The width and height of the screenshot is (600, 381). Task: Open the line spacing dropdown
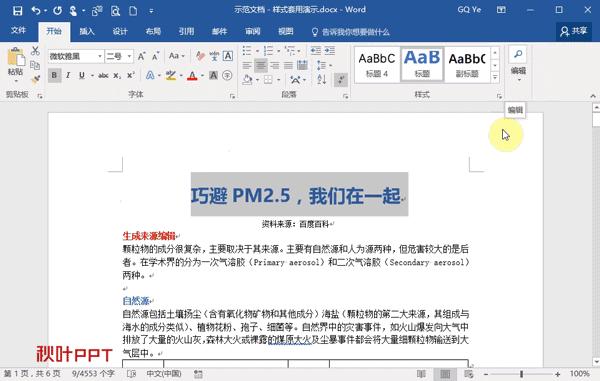pos(324,65)
